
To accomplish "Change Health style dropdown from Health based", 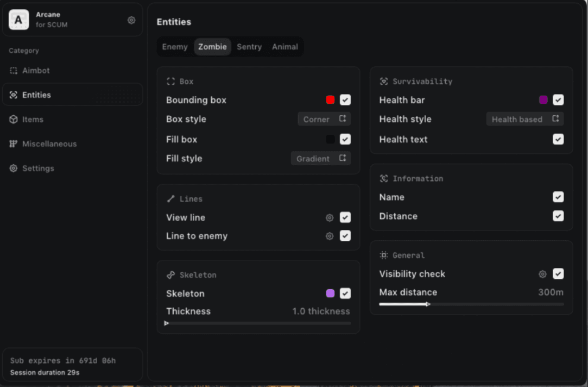I will pos(524,119).
